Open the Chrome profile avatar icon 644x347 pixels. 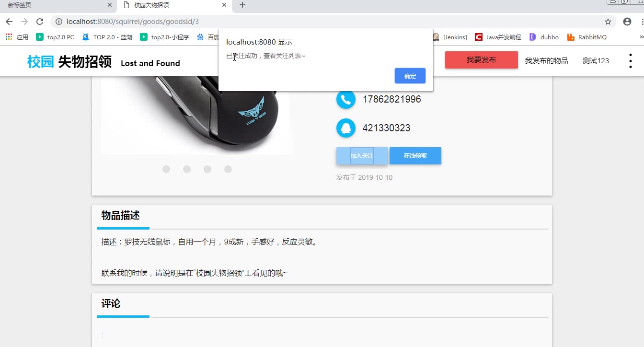(627, 22)
